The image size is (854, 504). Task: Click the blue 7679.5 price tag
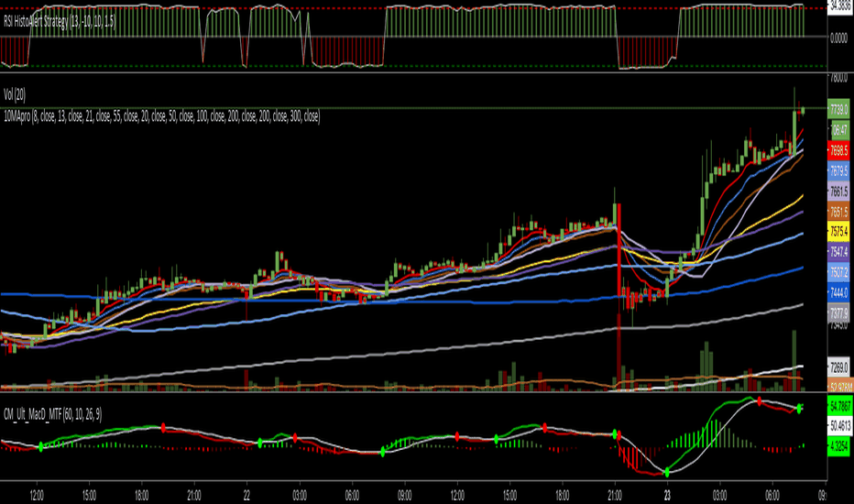(838, 171)
